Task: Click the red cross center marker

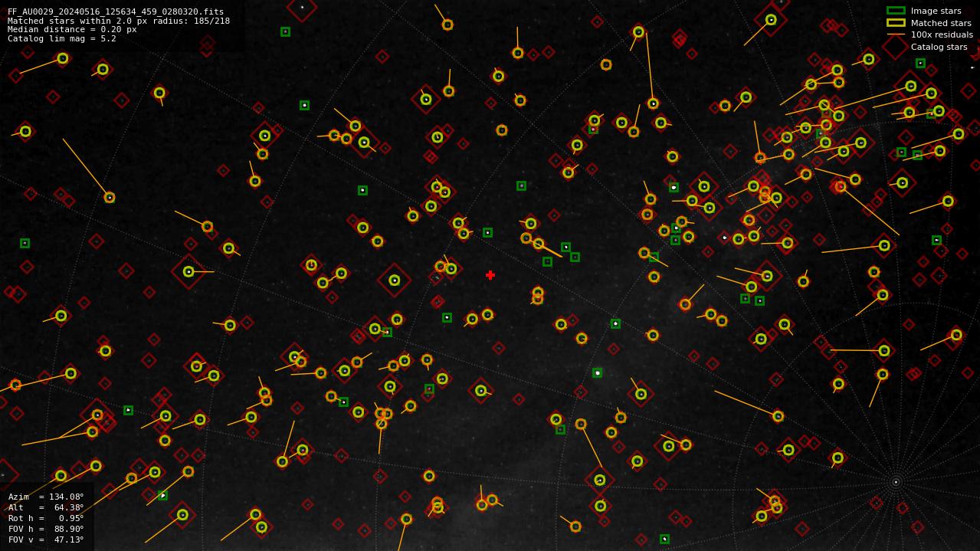Action: [490, 275]
